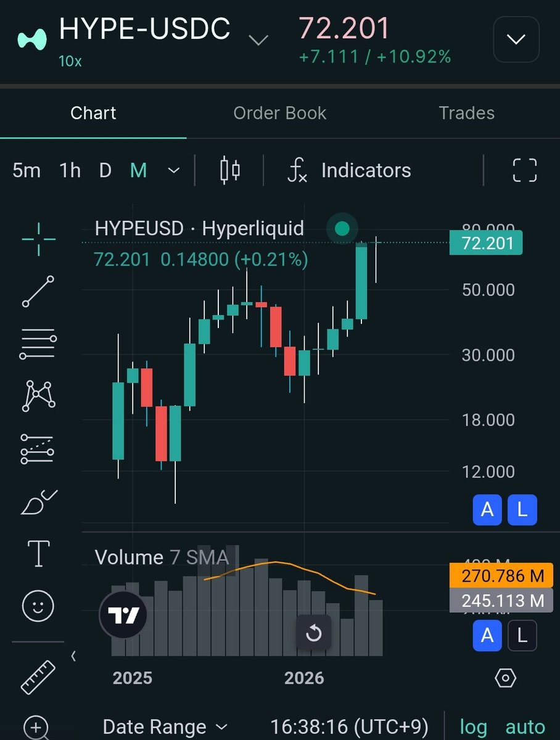
Task: Select the brush drawing tool
Action: pos(38,502)
